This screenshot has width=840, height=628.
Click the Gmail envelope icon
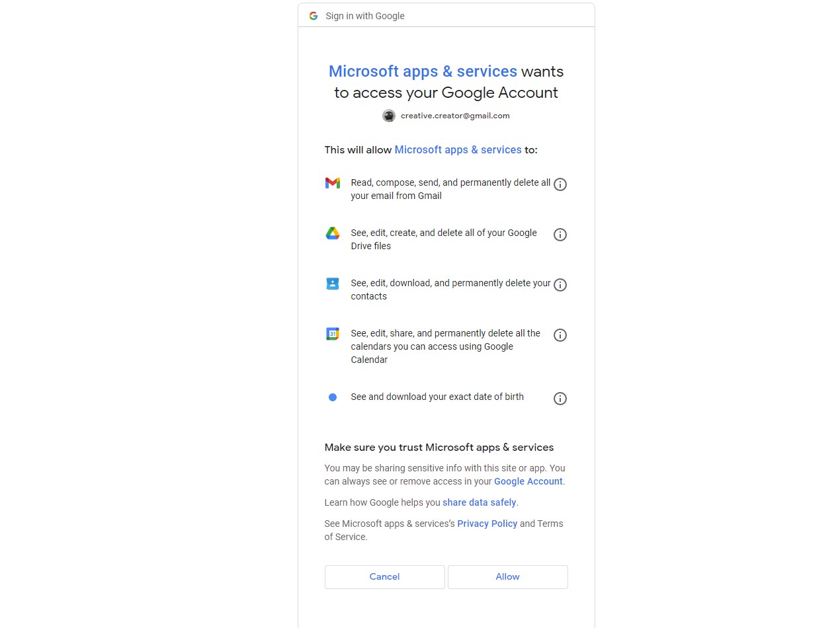pos(333,182)
